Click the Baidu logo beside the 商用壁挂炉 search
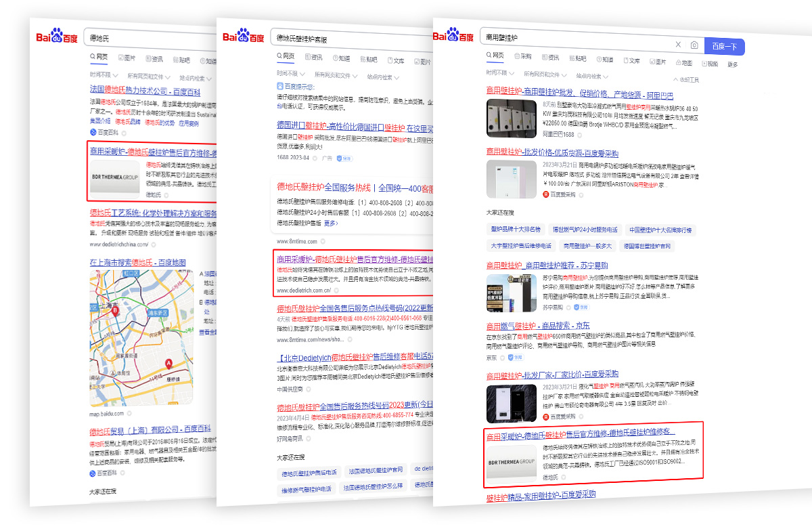Screen dimensions: 812x531 (x=454, y=37)
